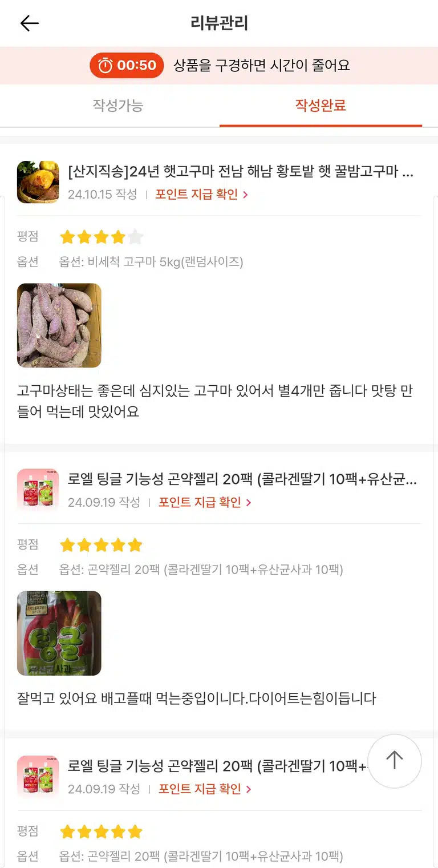Viewport: 438px width, 868px height.
Task: Tap five-star rating of first jelly review
Action: click(102, 545)
